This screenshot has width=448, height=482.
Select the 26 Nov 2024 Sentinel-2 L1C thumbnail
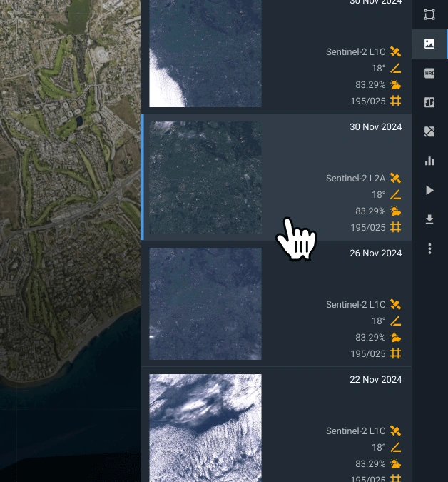tap(205, 303)
